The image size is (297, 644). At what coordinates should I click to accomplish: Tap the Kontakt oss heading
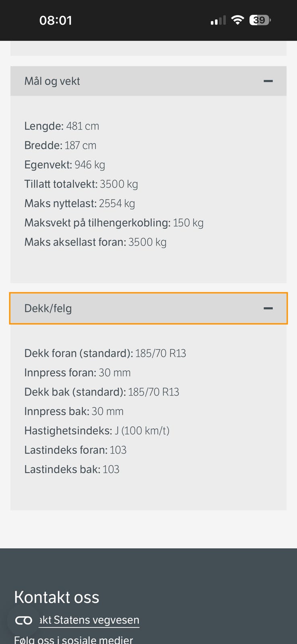click(x=57, y=597)
